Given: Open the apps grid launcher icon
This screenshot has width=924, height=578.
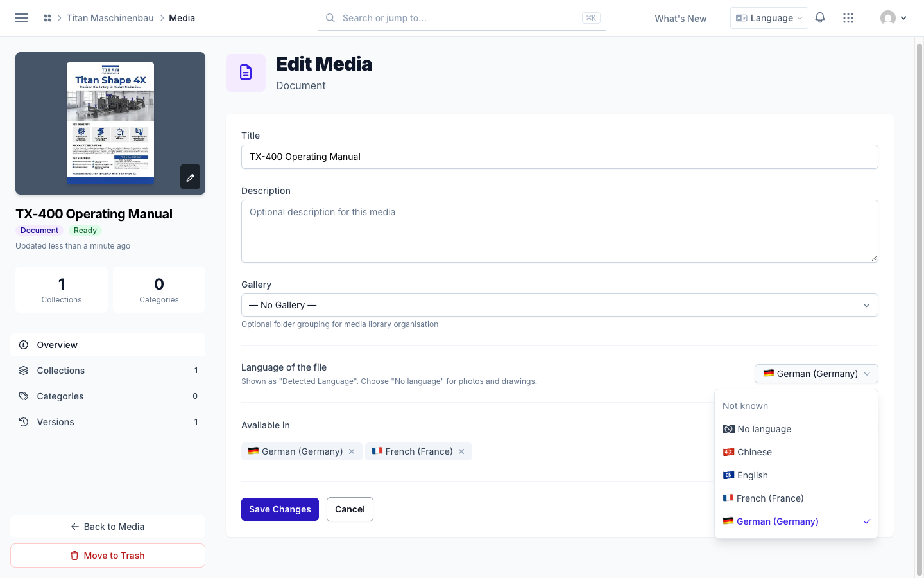Looking at the screenshot, I should coord(848,18).
